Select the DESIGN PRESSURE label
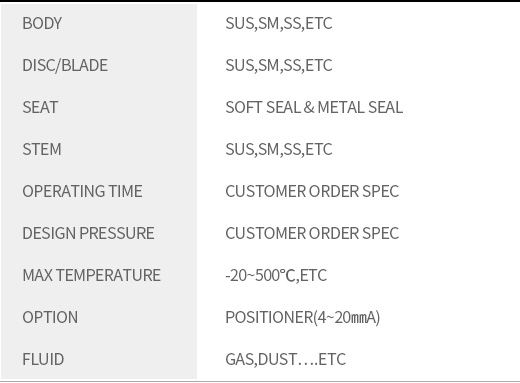This screenshot has height=383, width=520. click(x=88, y=233)
